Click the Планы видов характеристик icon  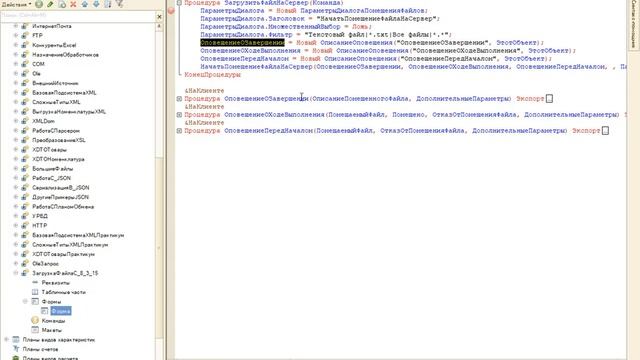tap(16, 340)
